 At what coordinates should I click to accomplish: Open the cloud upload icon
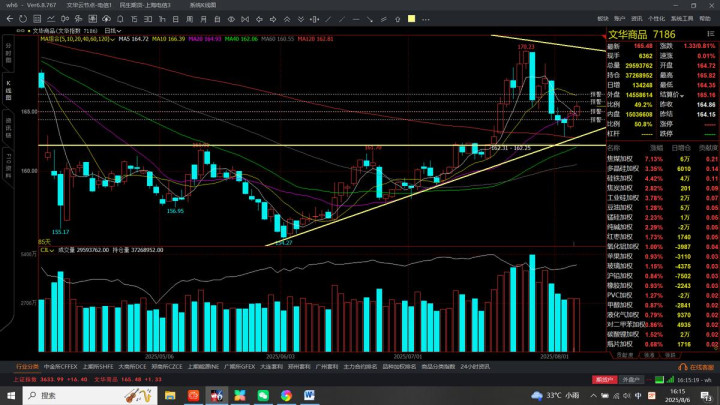point(106,19)
